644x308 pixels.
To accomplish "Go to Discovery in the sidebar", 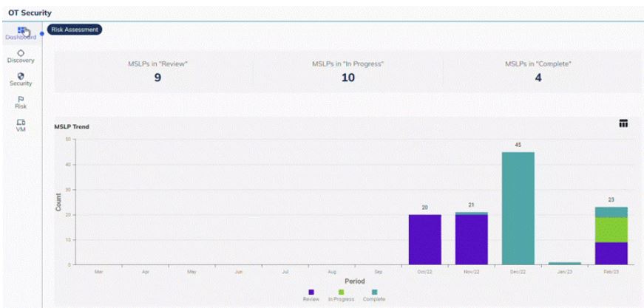I will point(21,56).
